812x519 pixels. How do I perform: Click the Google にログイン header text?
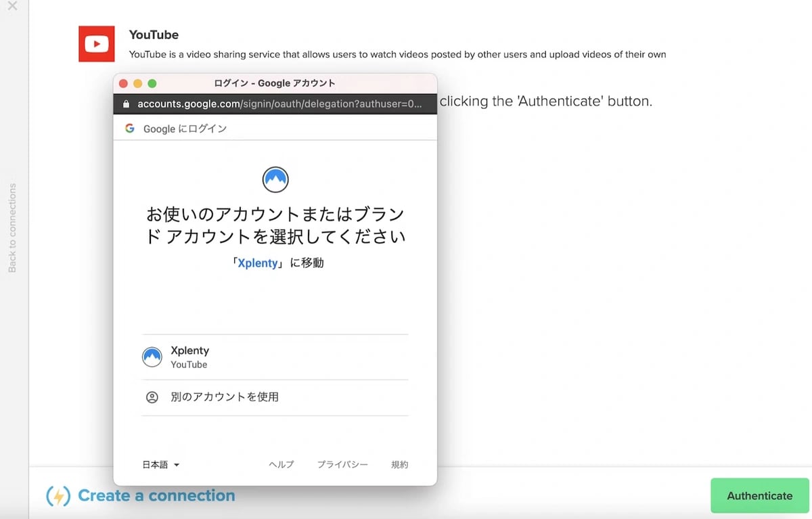click(x=185, y=128)
